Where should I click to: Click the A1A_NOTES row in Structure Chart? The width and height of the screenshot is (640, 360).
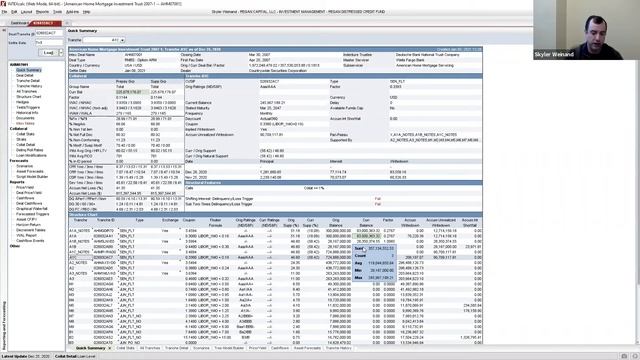coord(276,231)
